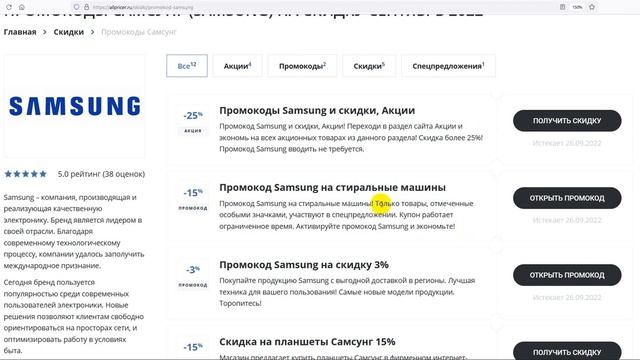Switch to the Промокоды tab

coord(302,66)
